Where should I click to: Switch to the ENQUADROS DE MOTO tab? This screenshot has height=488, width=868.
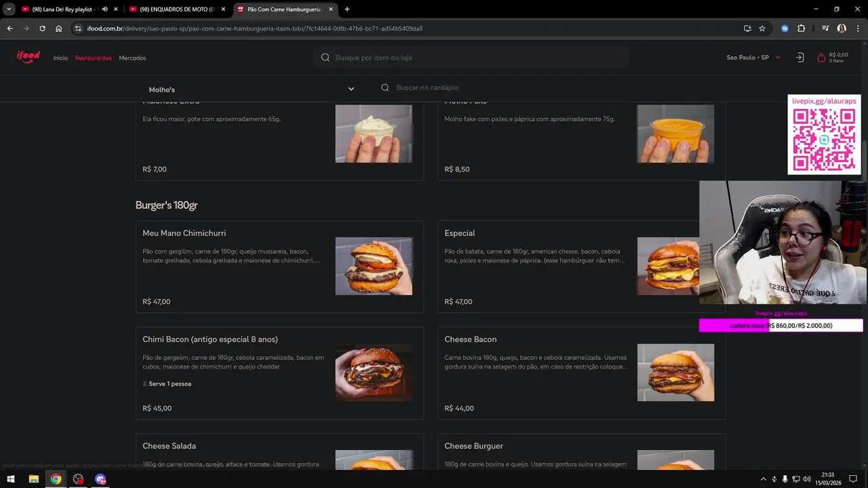[176, 9]
